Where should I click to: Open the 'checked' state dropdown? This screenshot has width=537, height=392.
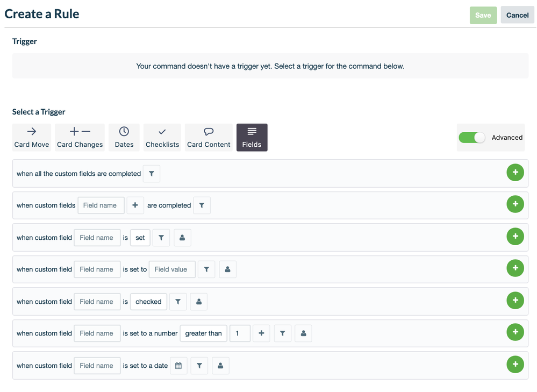148,302
